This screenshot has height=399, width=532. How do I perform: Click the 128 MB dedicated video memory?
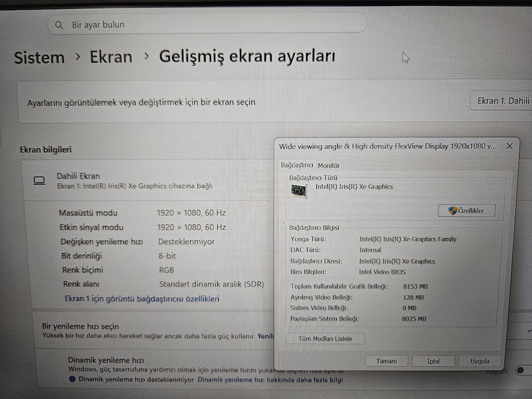click(x=413, y=297)
